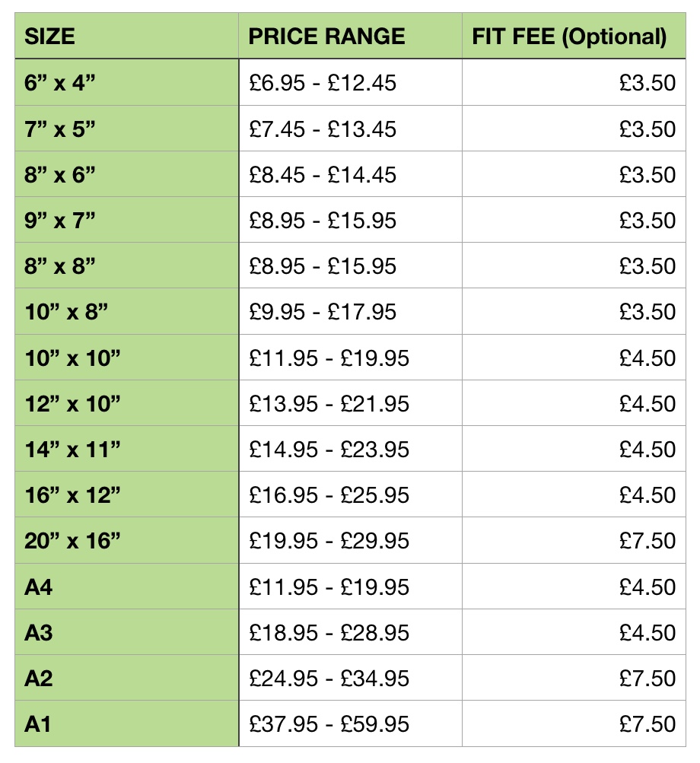This screenshot has height=763, width=700.
Task: Select the 8" x 8" size cell
Action: (x=126, y=265)
